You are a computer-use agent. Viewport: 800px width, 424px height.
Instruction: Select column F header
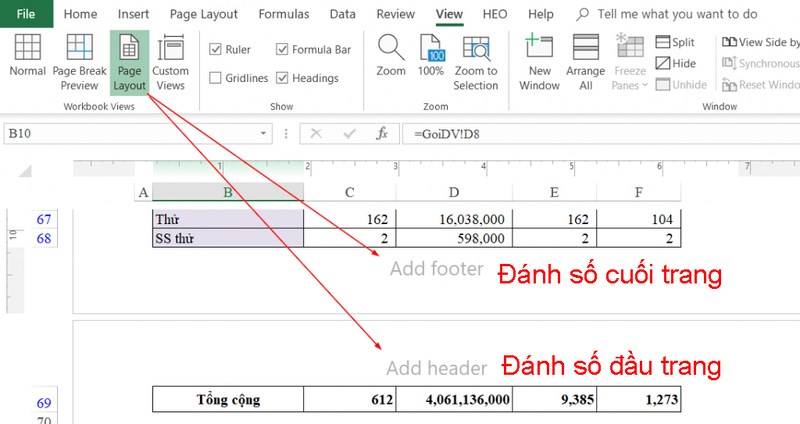(639, 192)
